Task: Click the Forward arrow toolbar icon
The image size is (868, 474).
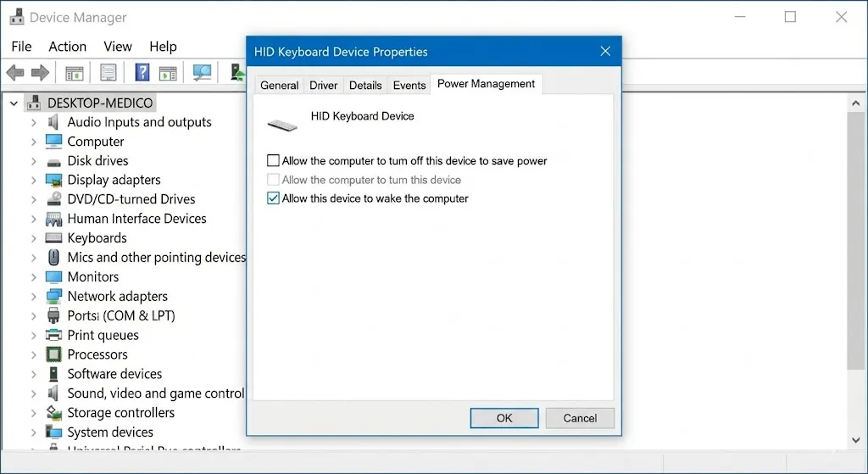Action: point(40,73)
